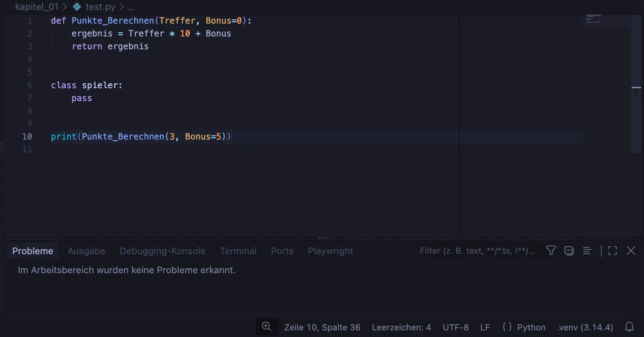The image size is (644, 337).
Task: Open the Ports tab
Action: point(282,251)
